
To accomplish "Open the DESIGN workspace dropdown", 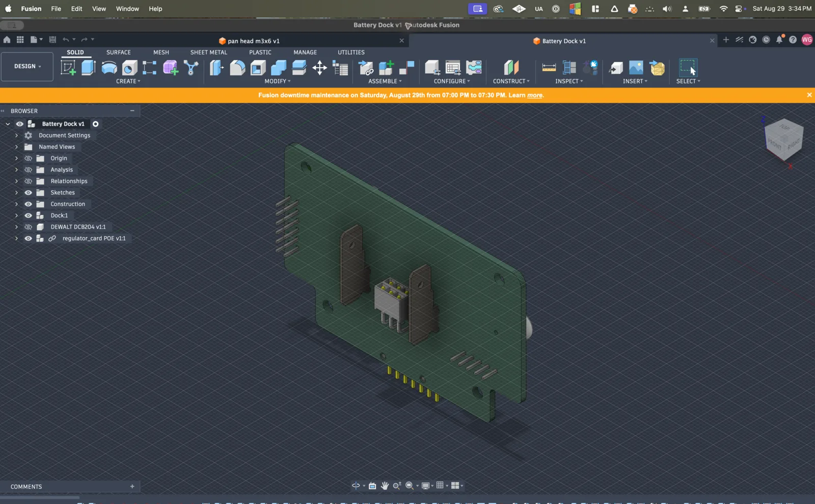I will (x=27, y=66).
